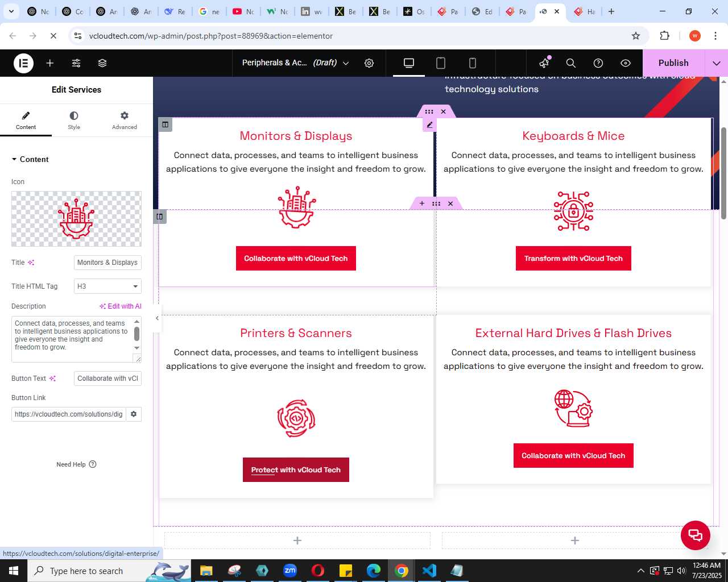
Task: Switch to tablet preview mode
Action: (x=441, y=63)
